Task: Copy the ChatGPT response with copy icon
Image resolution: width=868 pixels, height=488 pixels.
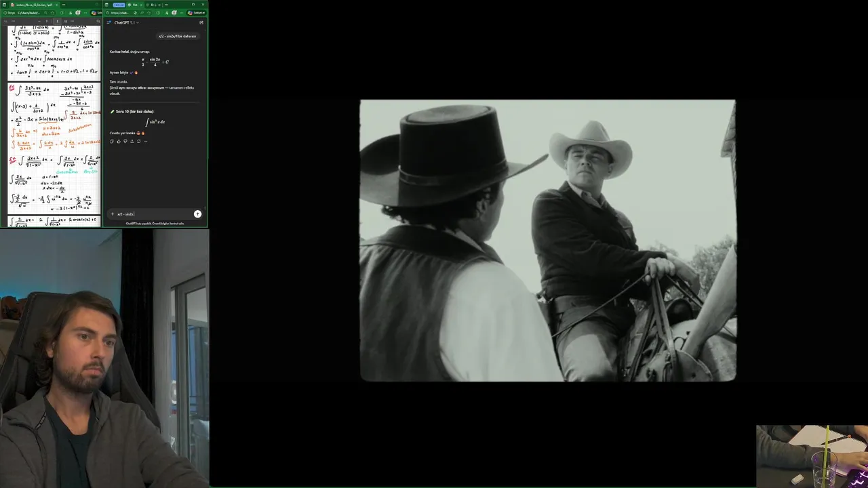Action: click(112, 141)
